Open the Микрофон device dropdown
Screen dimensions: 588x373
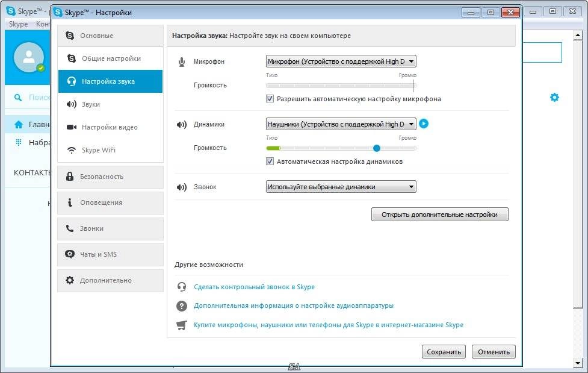[x=341, y=61]
